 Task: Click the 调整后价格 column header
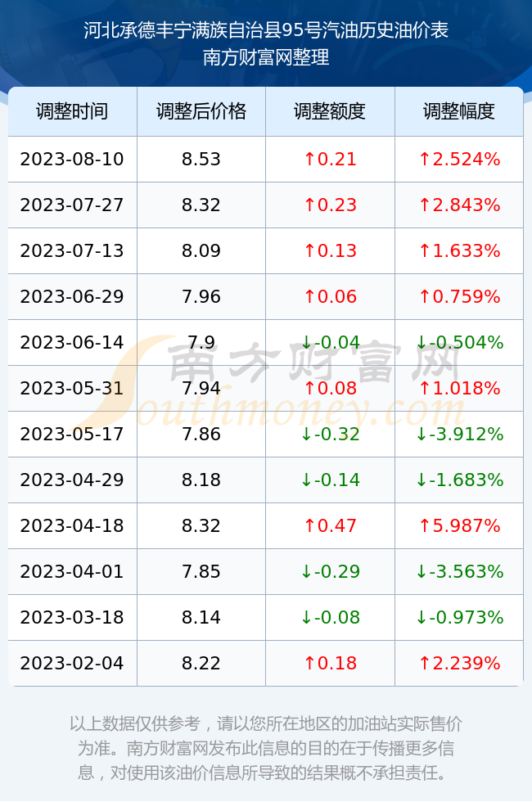point(201,111)
